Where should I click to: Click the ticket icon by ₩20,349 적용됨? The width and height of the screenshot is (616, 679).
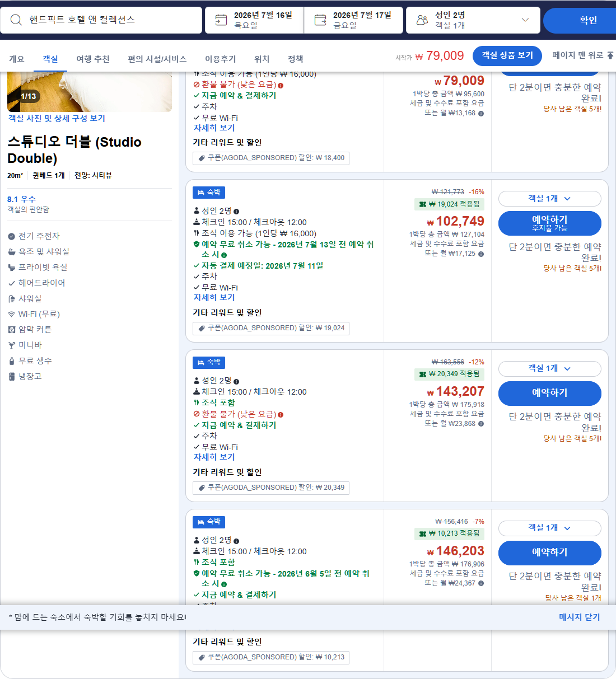click(423, 374)
